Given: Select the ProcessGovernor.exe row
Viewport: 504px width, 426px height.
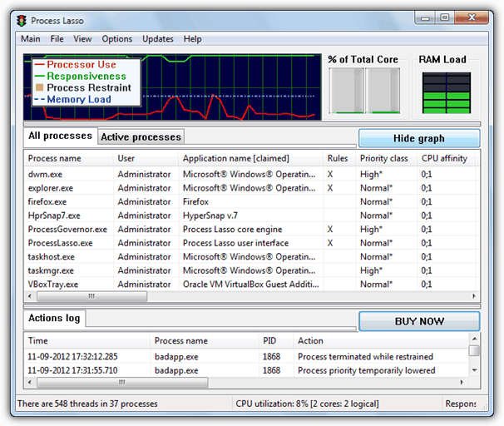Looking at the screenshot, I should click(x=67, y=229).
